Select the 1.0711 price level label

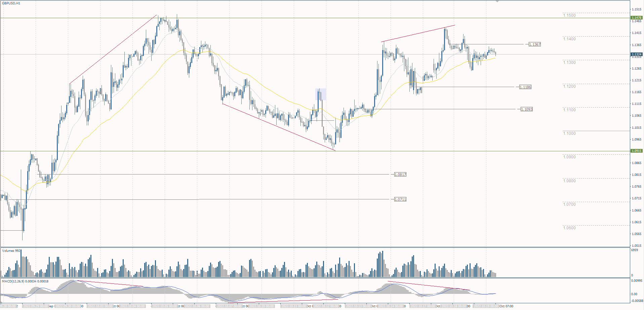[400, 199]
